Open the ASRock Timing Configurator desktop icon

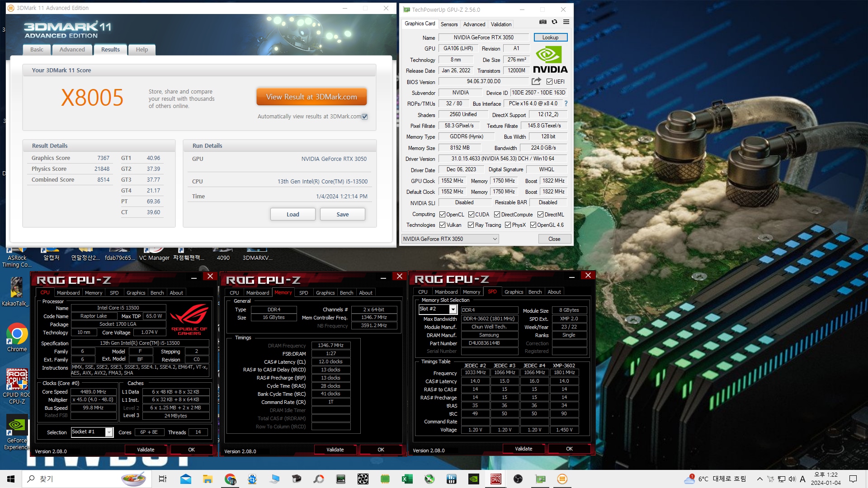click(x=17, y=258)
